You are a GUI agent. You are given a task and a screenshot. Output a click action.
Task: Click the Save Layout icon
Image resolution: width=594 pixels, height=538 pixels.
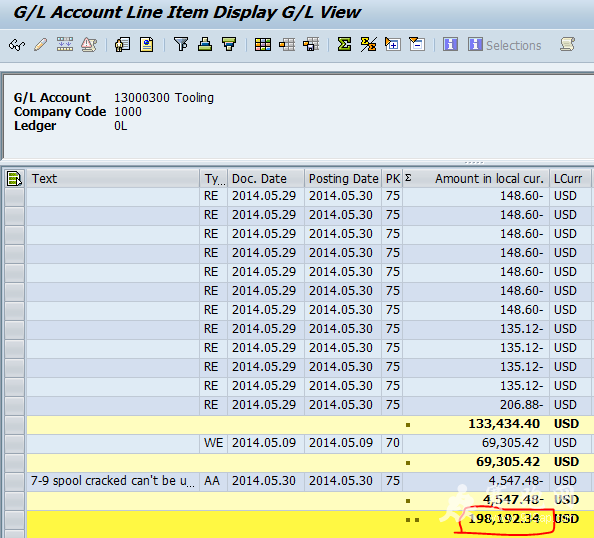(x=311, y=44)
